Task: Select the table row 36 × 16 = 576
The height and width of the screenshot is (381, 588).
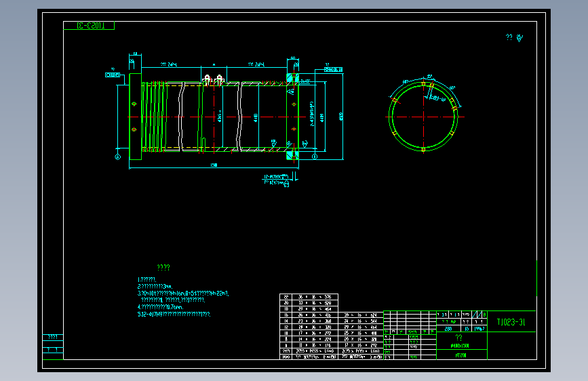Action: point(309,297)
